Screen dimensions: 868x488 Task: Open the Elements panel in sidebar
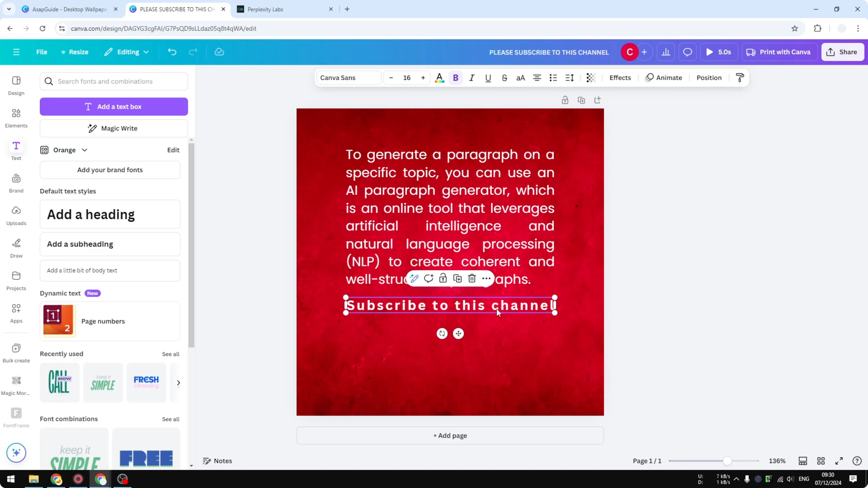tap(16, 118)
